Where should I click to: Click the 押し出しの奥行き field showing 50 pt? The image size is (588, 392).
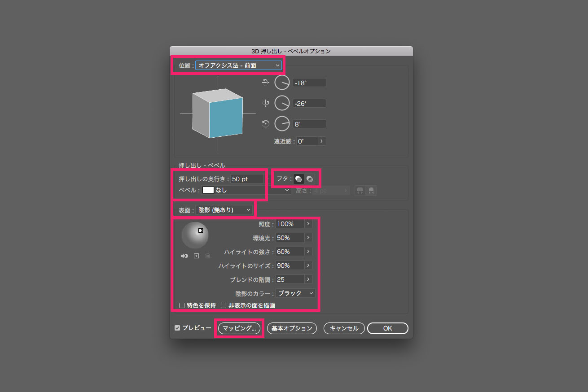(x=247, y=179)
